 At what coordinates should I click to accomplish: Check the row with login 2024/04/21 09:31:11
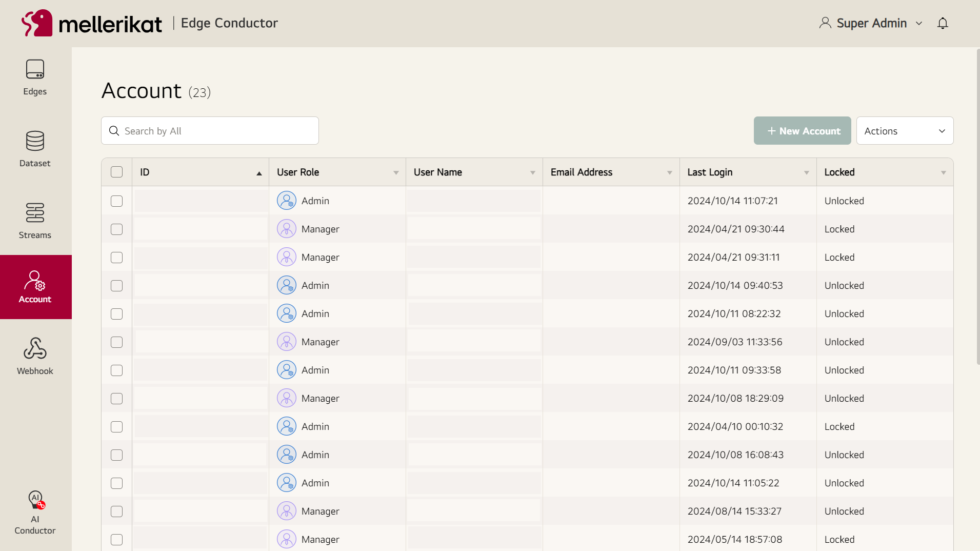117,258
